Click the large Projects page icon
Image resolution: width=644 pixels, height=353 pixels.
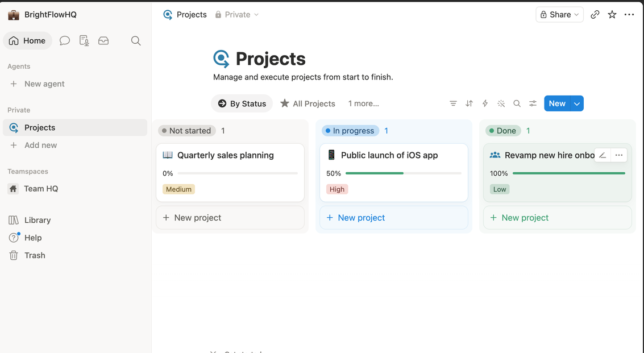pyautogui.click(x=221, y=59)
